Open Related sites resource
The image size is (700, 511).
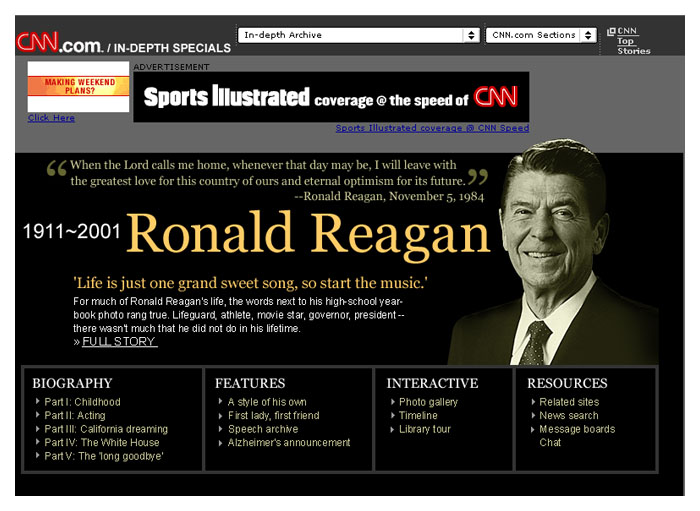coord(569,402)
